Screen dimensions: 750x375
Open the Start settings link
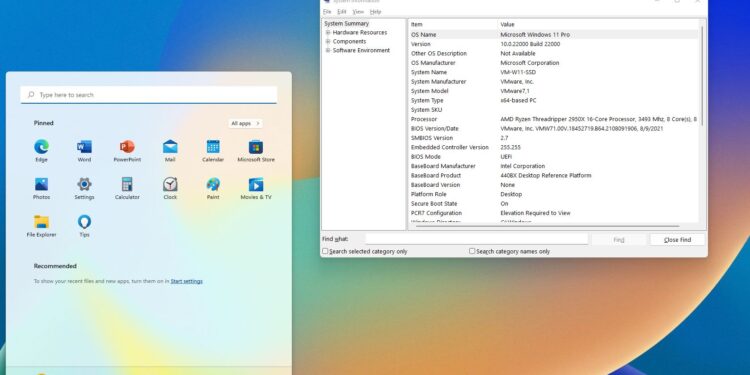[187, 281]
